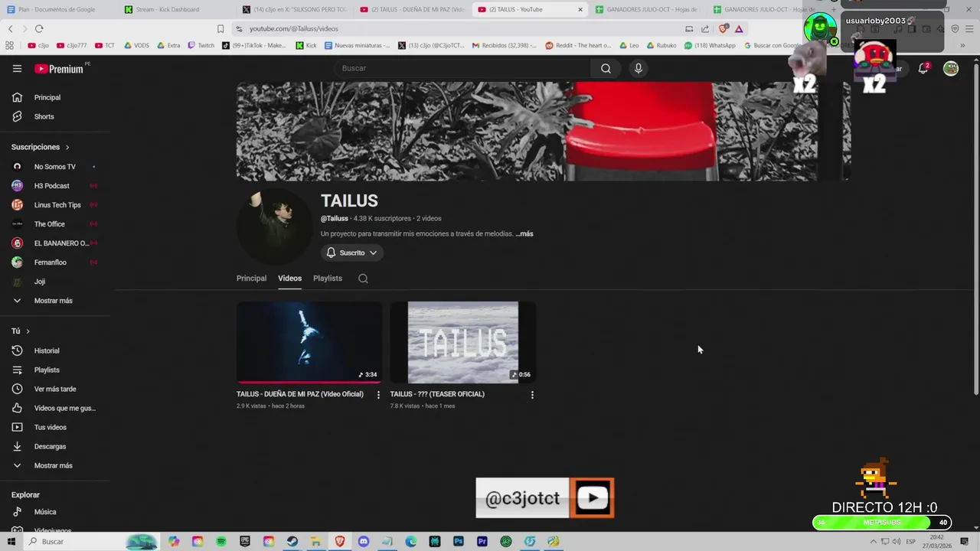Show hidden system tray icons
Viewport: 980px width, 551px height.
coord(874,541)
